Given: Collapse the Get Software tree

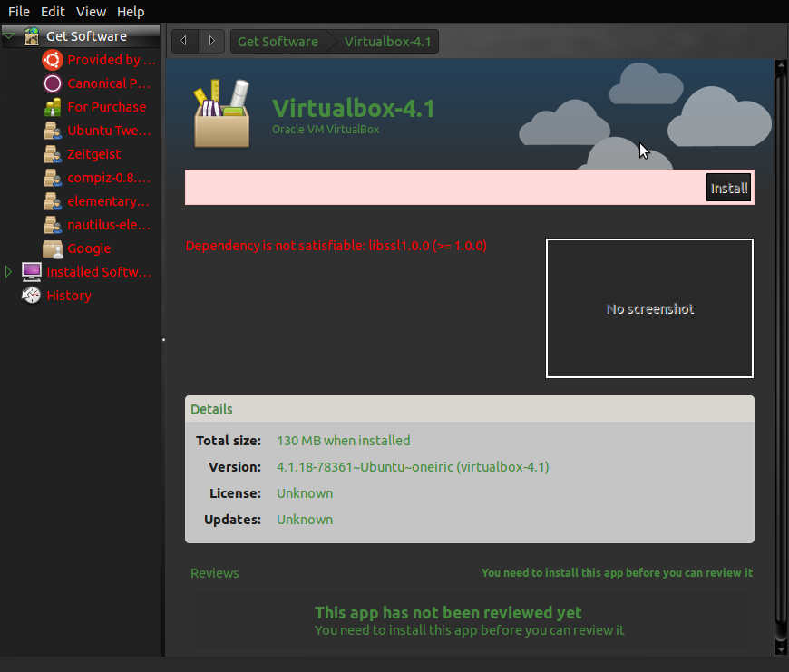Looking at the screenshot, I should coord(8,35).
